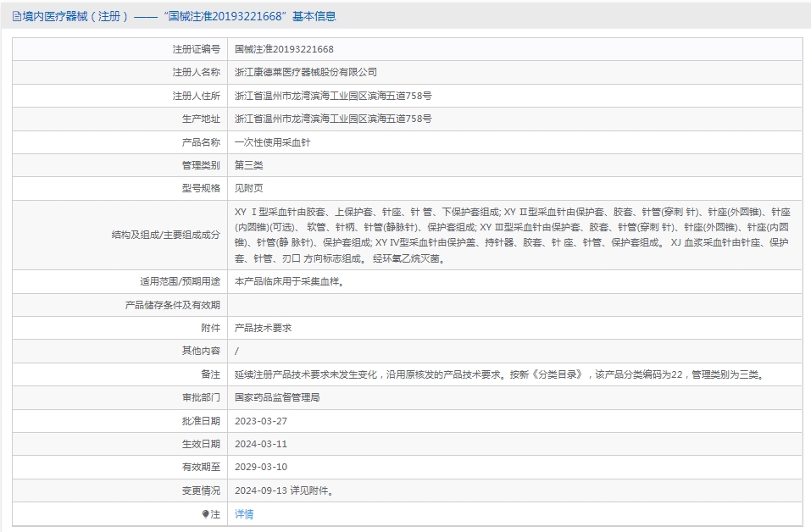Click product name 一次性使用采血针

coord(273,142)
